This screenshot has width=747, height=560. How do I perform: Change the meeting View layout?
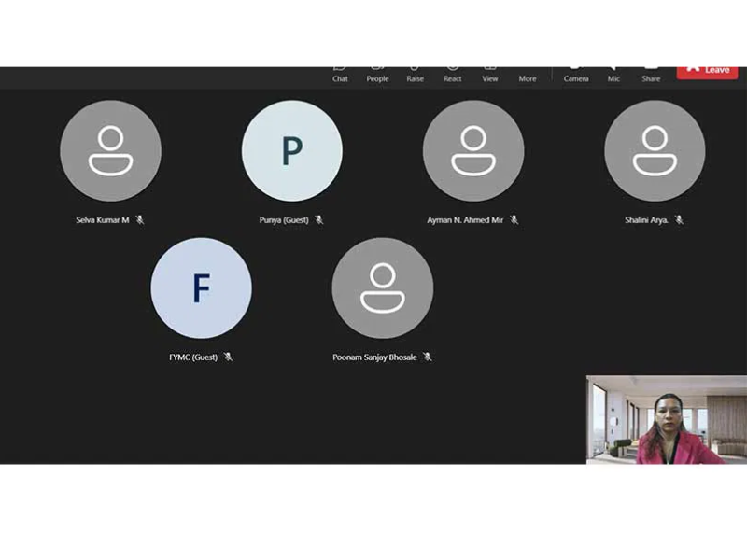pyautogui.click(x=489, y=76)
